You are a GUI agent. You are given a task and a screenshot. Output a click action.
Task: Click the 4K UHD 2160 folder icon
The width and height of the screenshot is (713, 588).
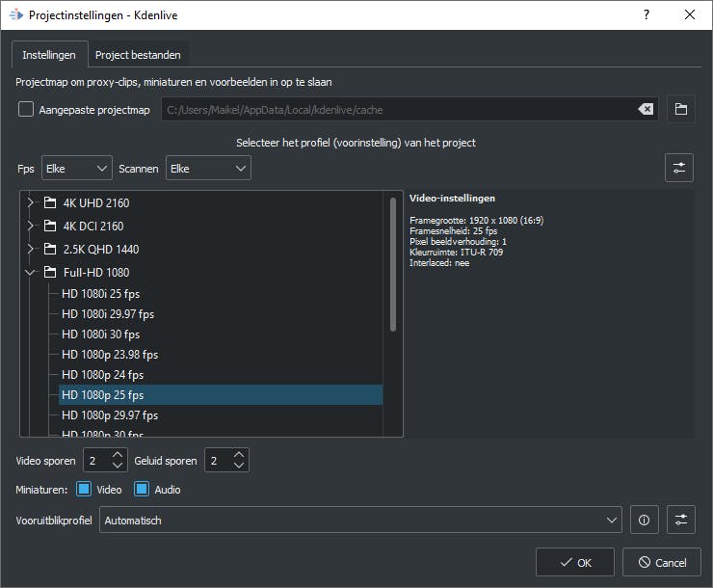pos(49,202)
